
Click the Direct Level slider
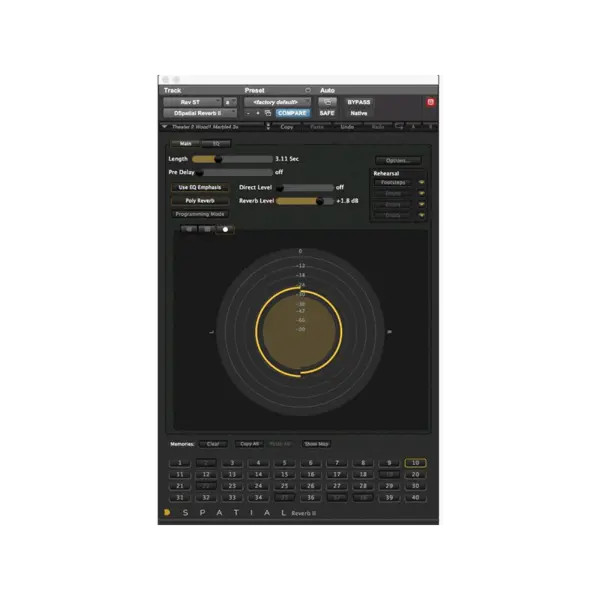click(305, 188)
